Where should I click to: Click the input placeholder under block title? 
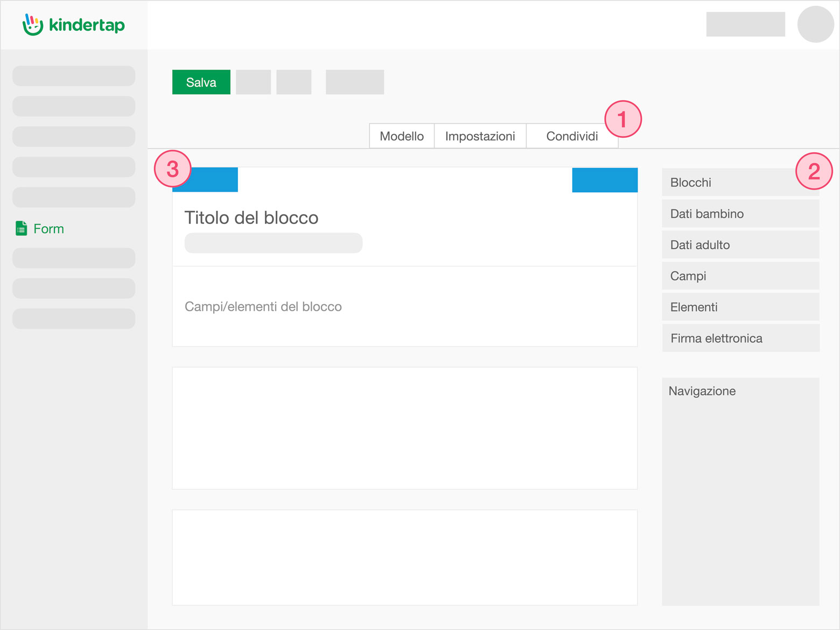point(273,243)
